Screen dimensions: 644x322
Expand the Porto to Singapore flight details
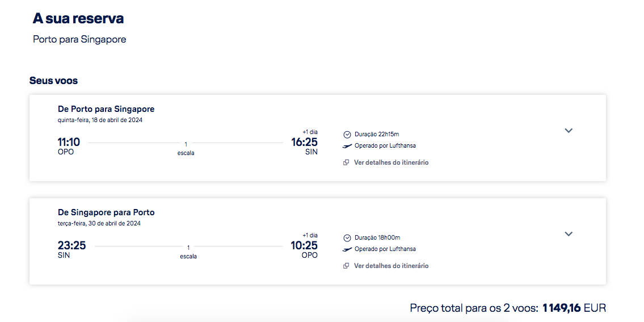tap(569, 131)
